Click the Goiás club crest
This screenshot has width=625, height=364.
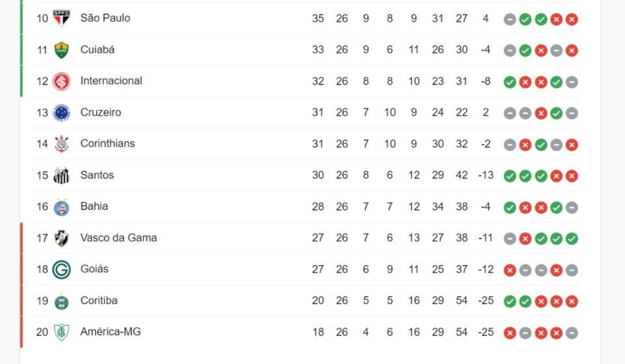tap(61, 270)
